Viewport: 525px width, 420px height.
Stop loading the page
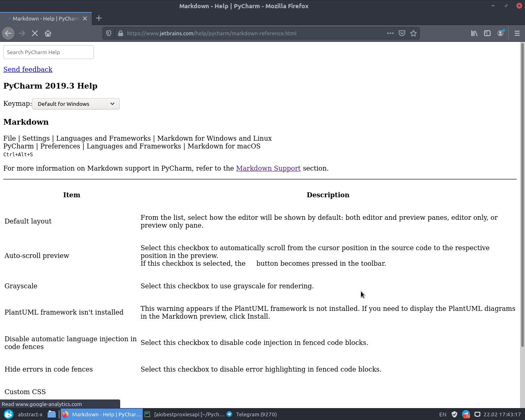35,33
